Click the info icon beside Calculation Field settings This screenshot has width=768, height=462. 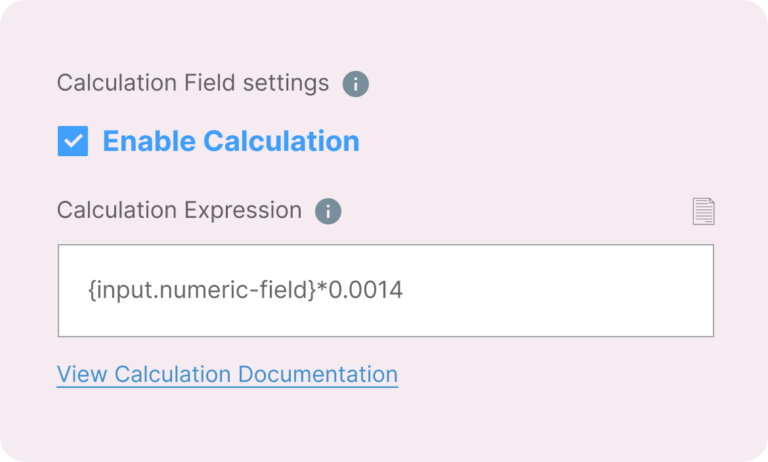355,84
